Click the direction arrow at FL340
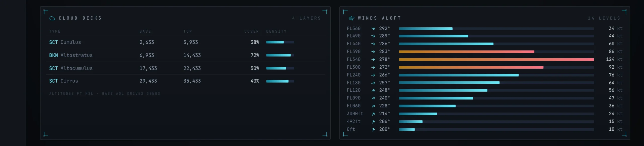This screenshot has width=644, height=146. [373, 60]
